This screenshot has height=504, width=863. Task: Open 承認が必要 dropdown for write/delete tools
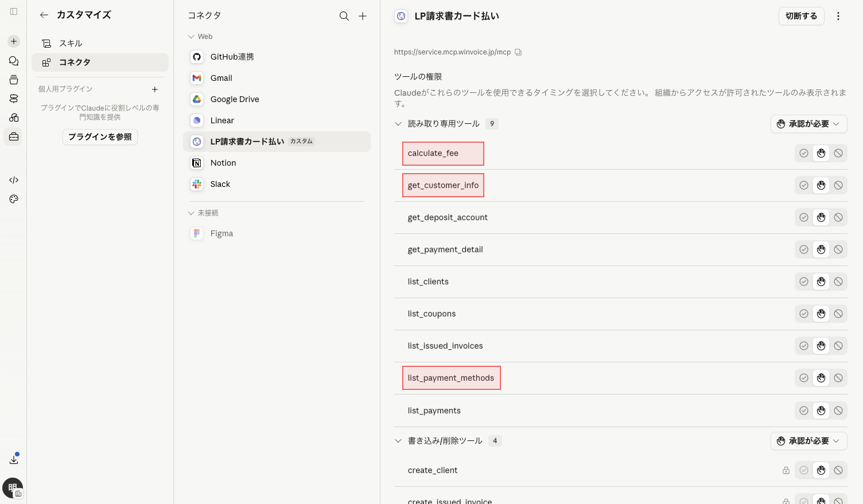coord(808,441)
